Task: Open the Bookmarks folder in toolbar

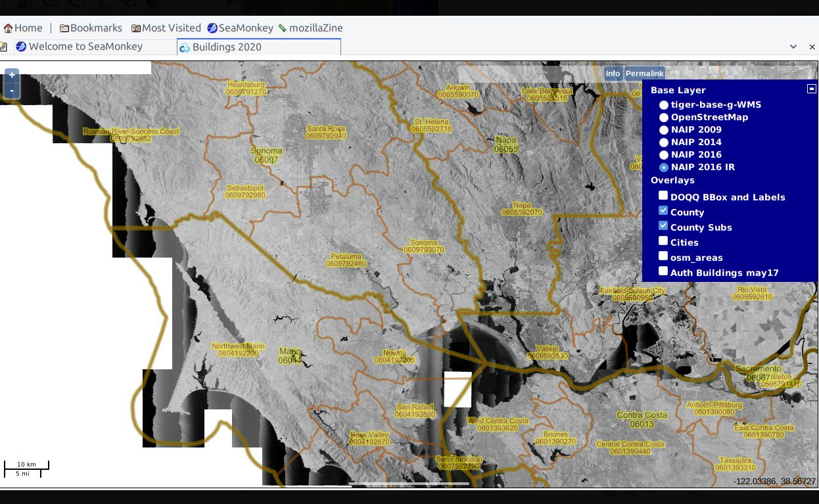Action: 91,28
